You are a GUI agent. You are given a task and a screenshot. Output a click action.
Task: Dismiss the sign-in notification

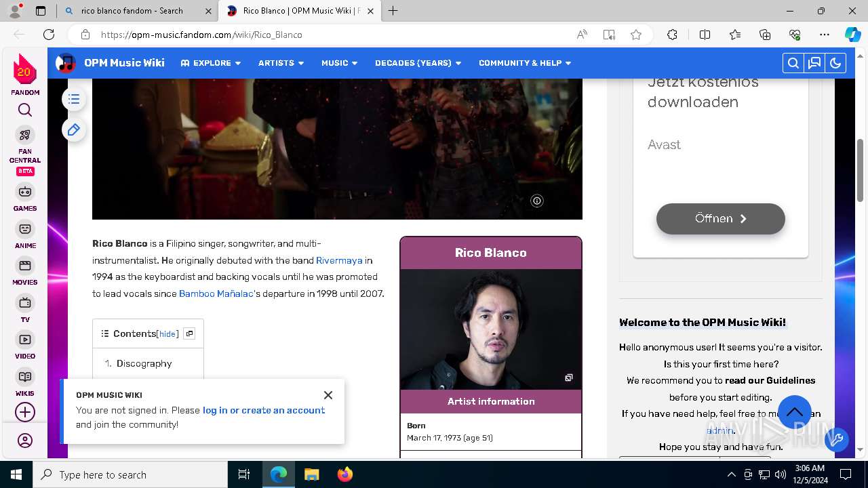(328, 395)
